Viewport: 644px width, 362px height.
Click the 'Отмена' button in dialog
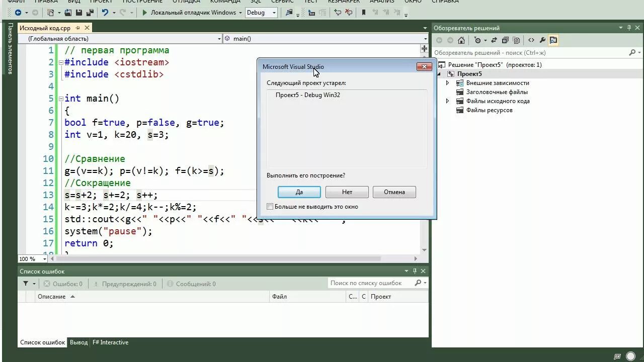click(x=394, y=192)
